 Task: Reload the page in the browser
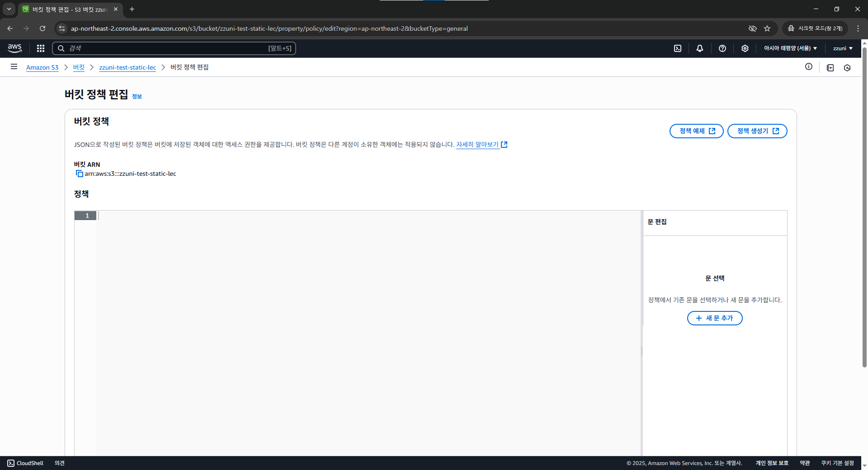click(x=42, y=28)
